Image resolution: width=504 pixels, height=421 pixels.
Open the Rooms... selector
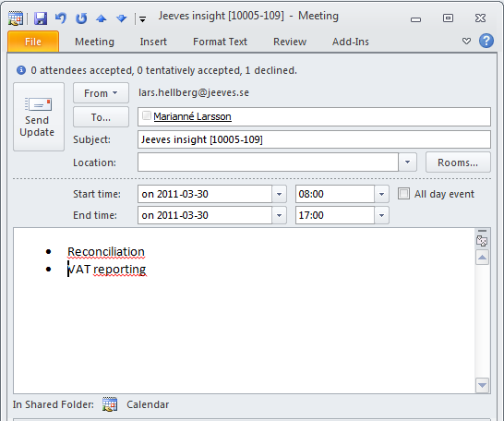coord(458,162)
